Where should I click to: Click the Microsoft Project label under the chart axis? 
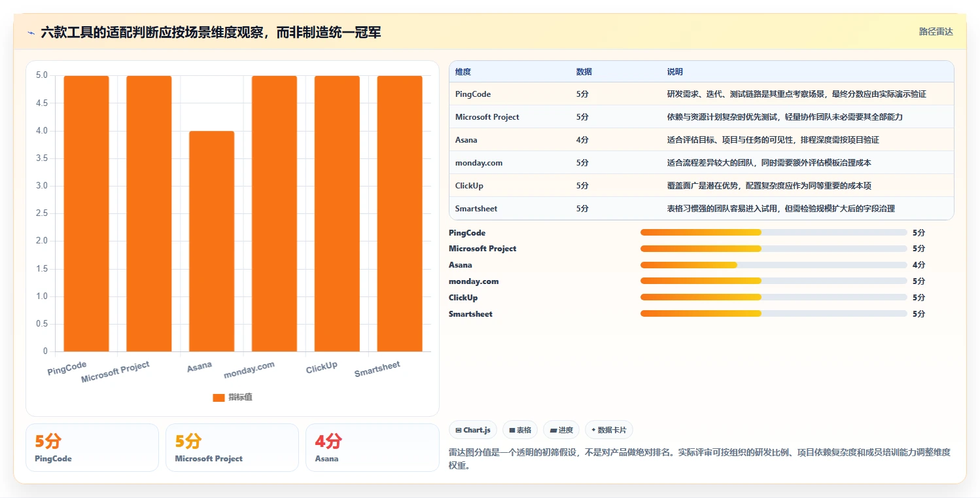(116, 372)
